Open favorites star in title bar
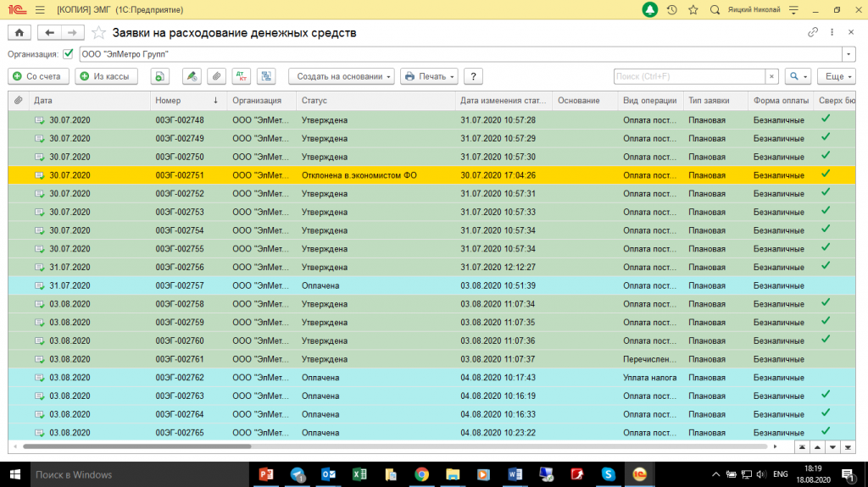The image size is (868, 487). (x=693, y=10)
